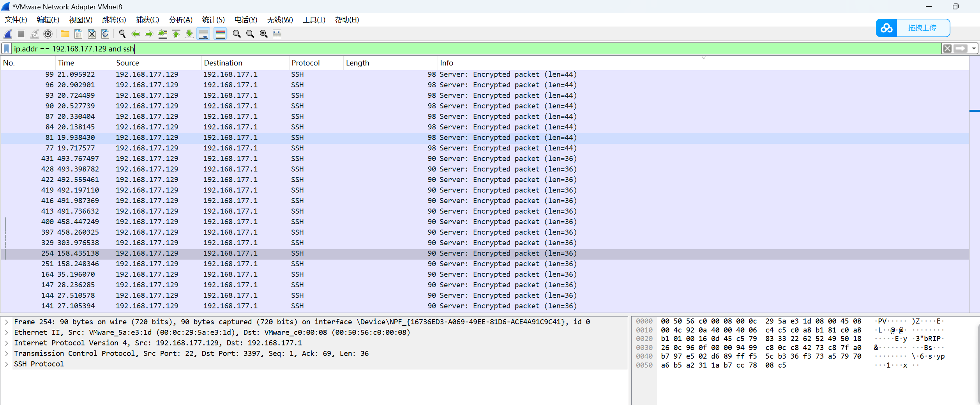Image resolution: width=980 pixels, height=405 pixels.
Task: Open the 编辑(E) menu
Action: (48, 20)
